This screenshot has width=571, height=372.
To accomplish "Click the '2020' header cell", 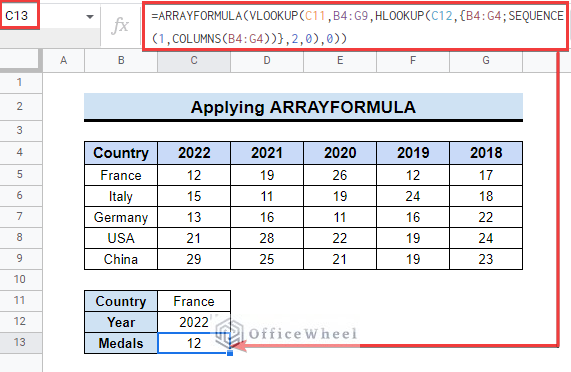I will (340, 153).
